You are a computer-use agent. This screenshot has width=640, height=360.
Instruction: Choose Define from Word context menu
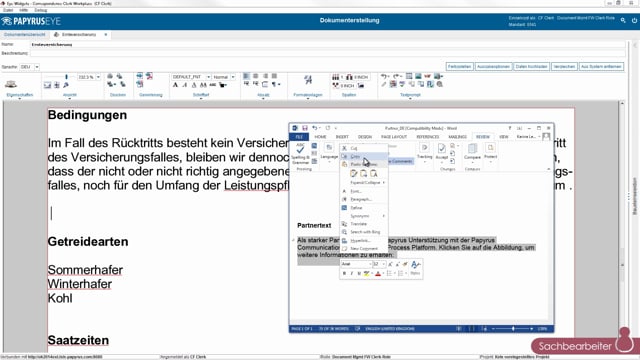363,208
